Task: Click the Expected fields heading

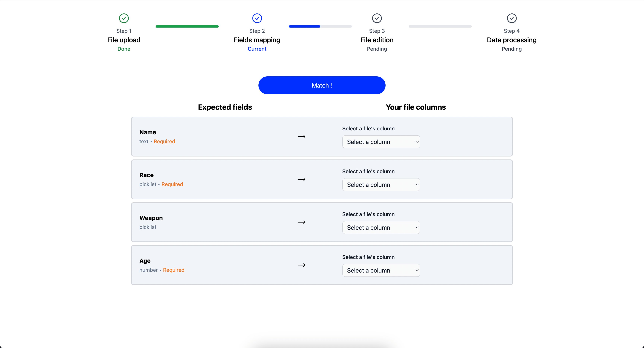Action: click(x=225, y=107)
